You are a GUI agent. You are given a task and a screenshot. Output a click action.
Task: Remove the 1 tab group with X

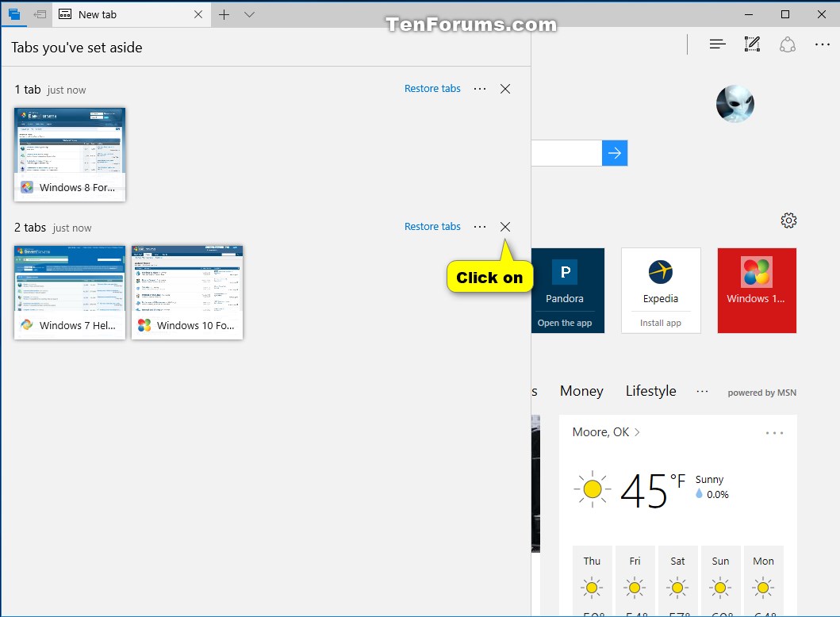pyautogui.click(x=505, y=89)
